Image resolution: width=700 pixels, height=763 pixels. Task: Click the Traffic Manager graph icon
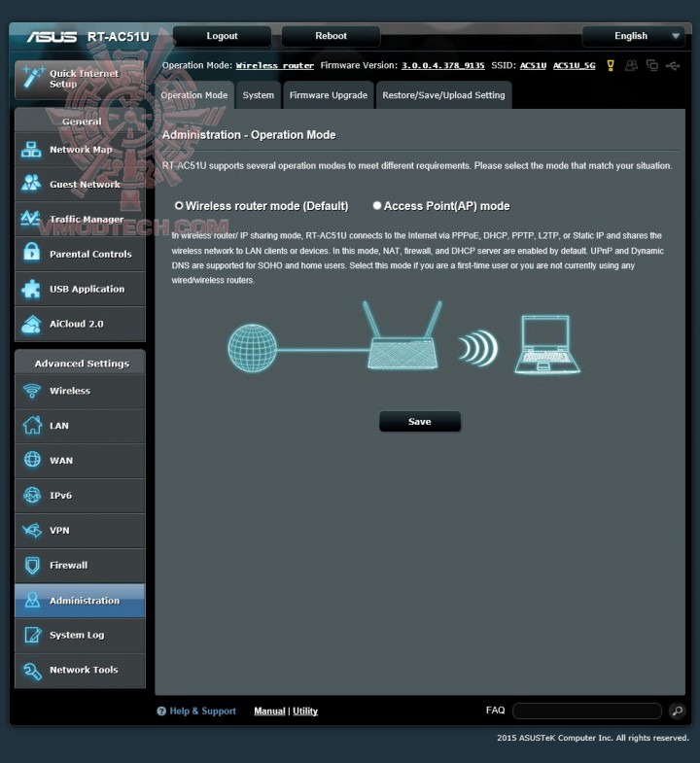click(x=31, y=218)
